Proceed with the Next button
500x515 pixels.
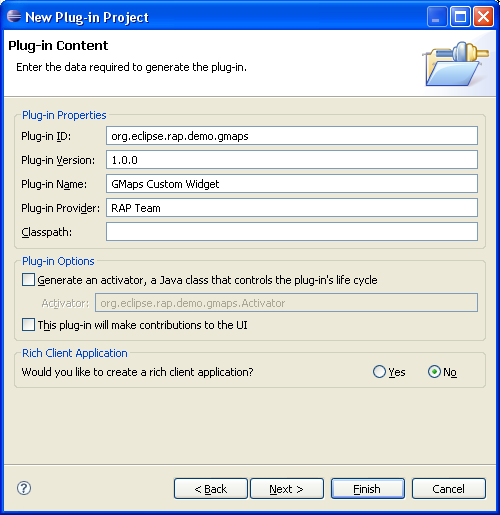[287, 489]
